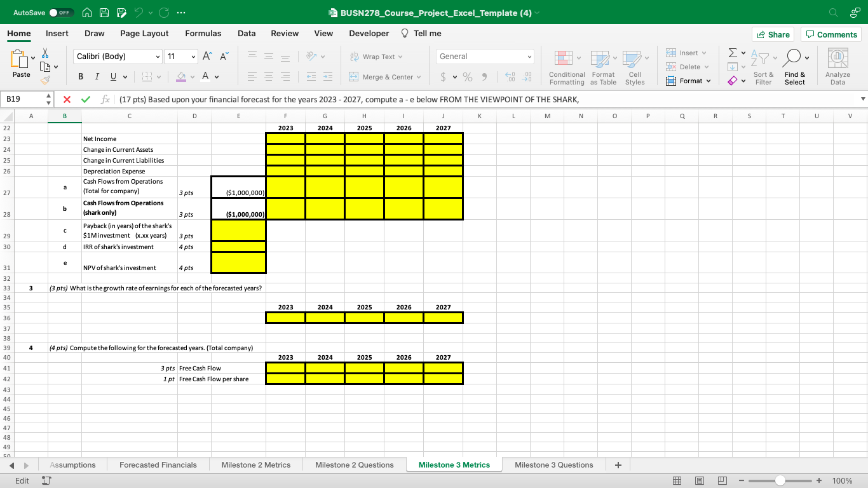Expand the Fill Color dropdown arrow
The width and height of the screenshot is (868, 488).
click(x=191, y=76)
